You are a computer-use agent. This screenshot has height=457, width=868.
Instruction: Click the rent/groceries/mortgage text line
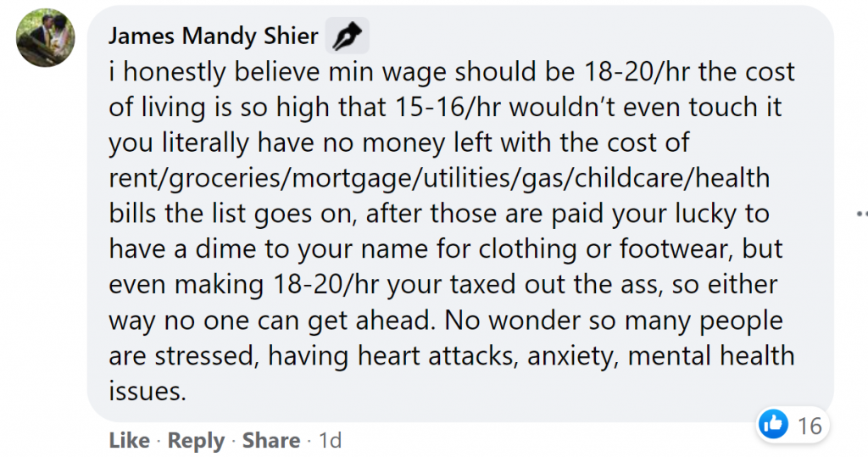439,179
